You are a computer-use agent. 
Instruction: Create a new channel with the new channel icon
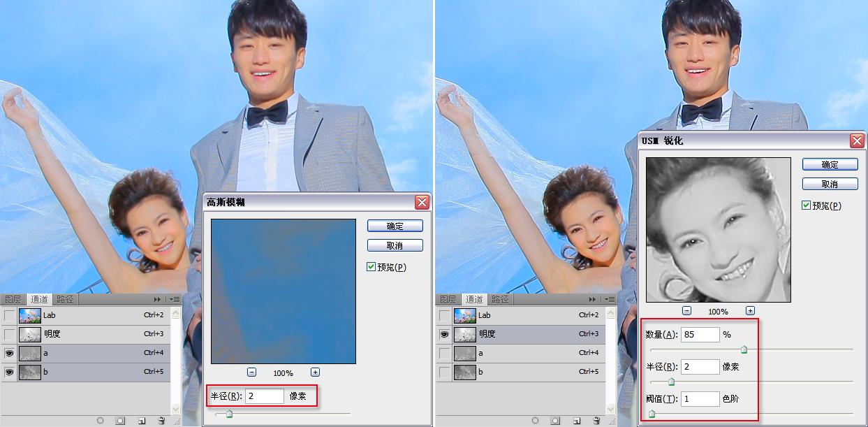tap(142, 421)
